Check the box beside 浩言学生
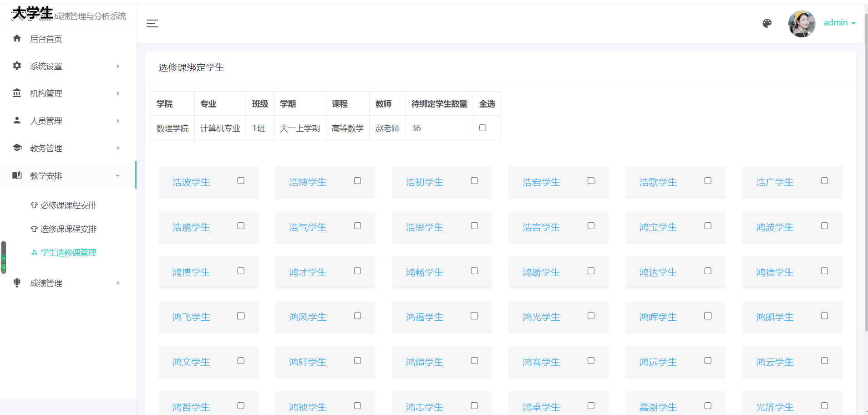868x415 pixels. coord(591,226)
